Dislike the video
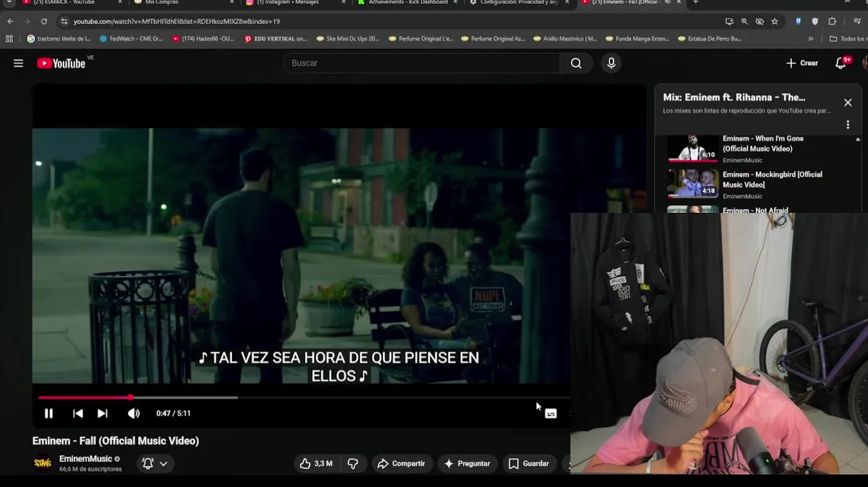This screenshot has height=487, width=868. [352, 463]
